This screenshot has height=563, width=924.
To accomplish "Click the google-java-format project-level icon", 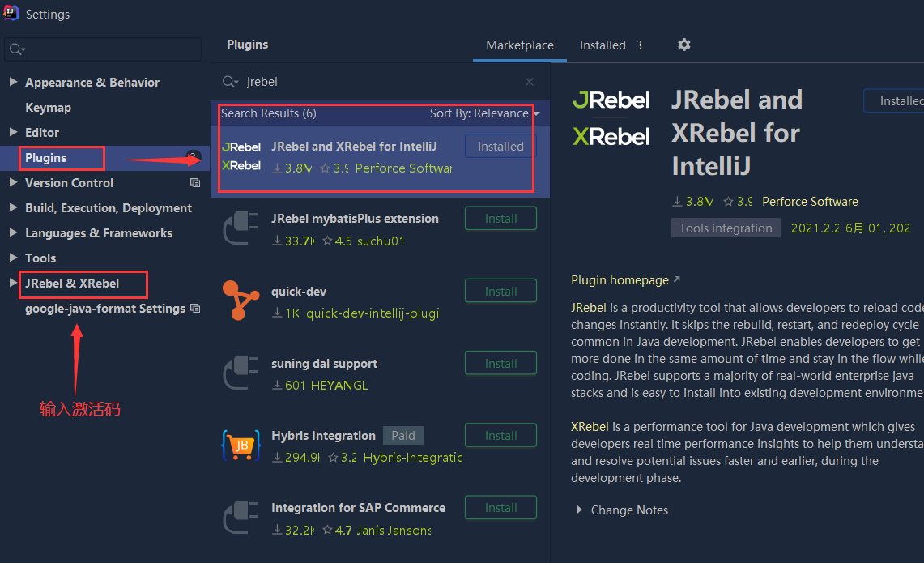I will click(196, 309).
